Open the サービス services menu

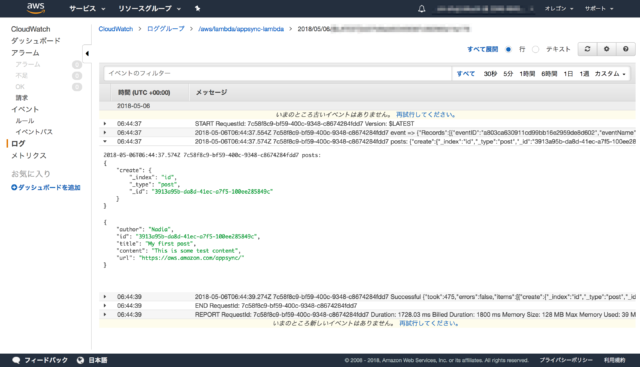87,9
